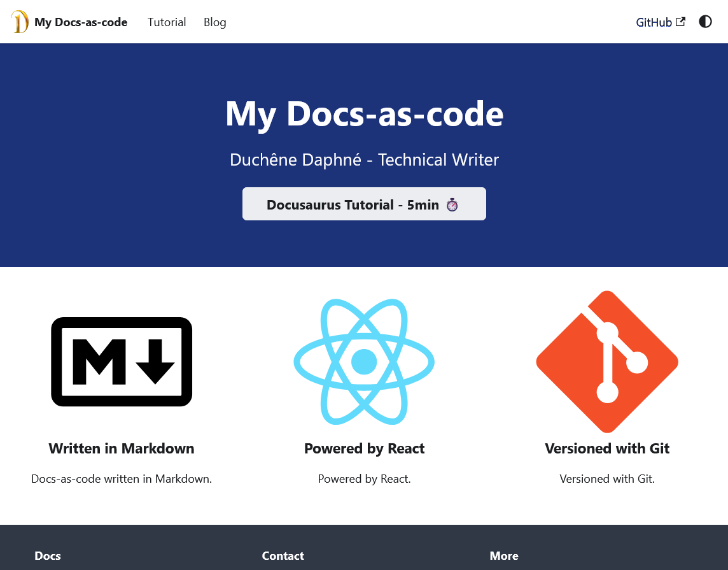Open the Blog section from the navbar
728x570 pixels.
coord(214,22)
